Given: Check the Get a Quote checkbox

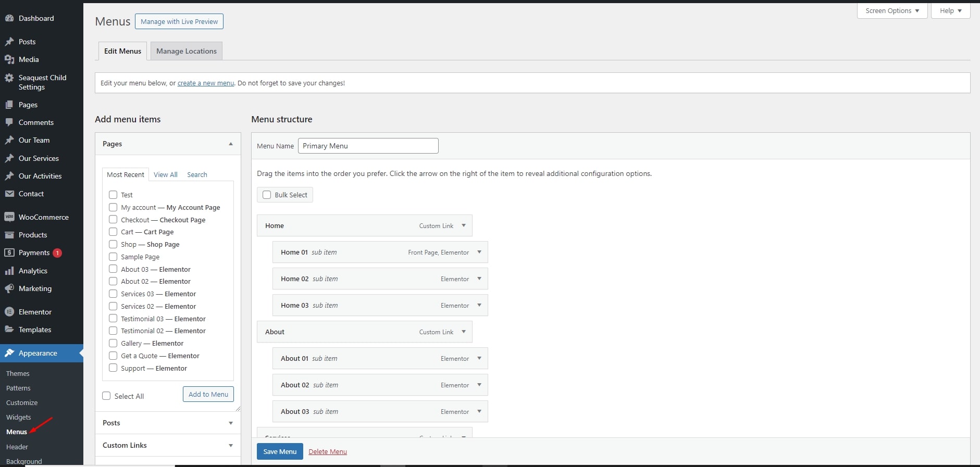Looking at the screenshot, I should (x=113, y=356).
